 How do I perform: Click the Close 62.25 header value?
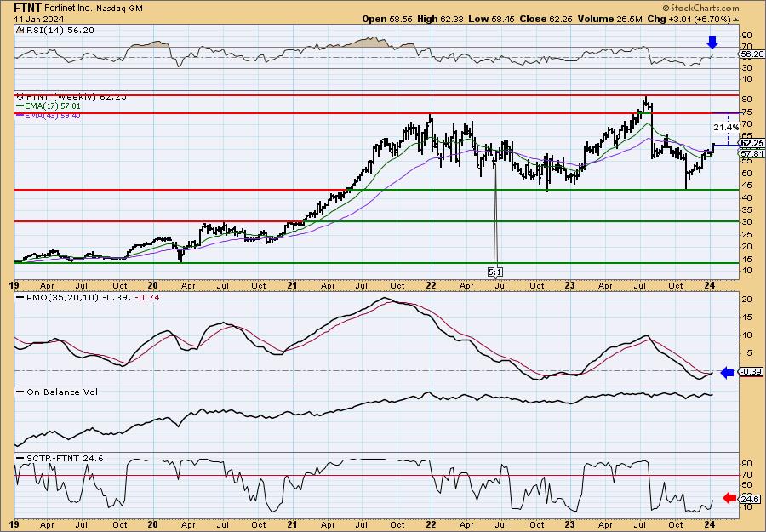click(x=546, y=19)
